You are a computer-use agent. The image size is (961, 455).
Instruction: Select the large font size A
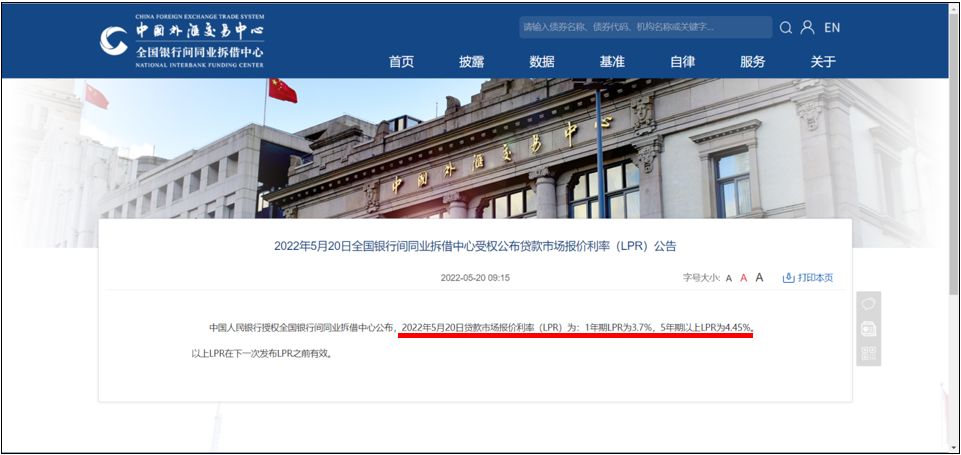(x=759, y=277)
